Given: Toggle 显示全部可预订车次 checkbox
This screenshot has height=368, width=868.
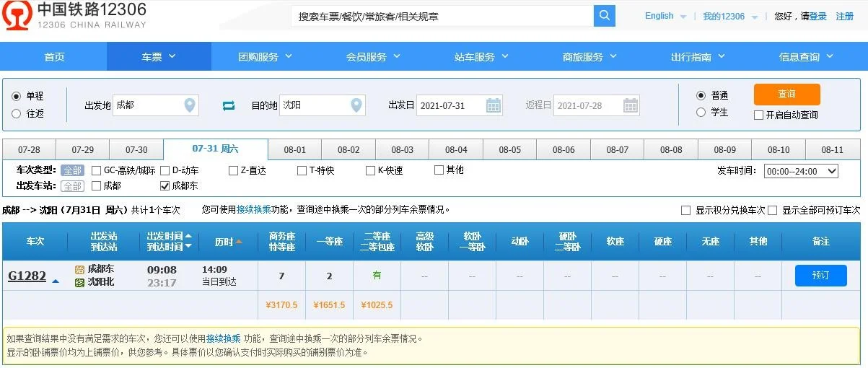Looking at the screenshot, I should tap(773, 211).
